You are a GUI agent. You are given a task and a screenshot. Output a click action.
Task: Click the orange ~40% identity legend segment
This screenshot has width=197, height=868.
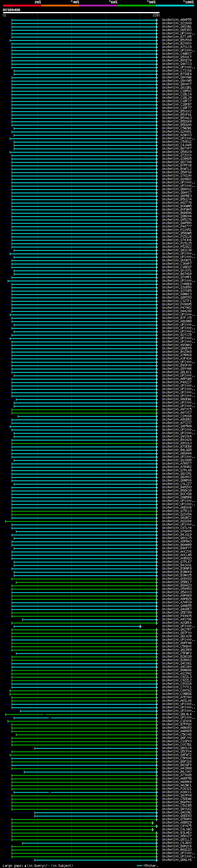(x=60, y=6)
